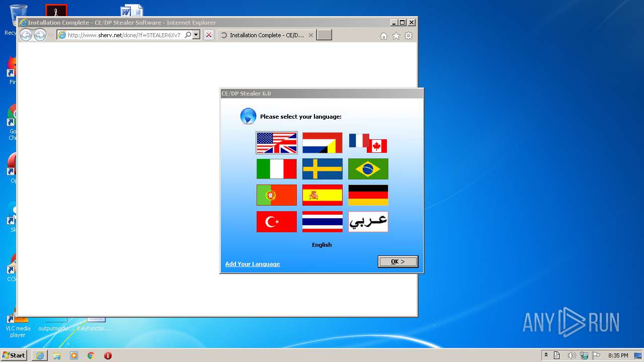Select the Turkish flag
Screen dimensions: 644x362
click(277, 222)
